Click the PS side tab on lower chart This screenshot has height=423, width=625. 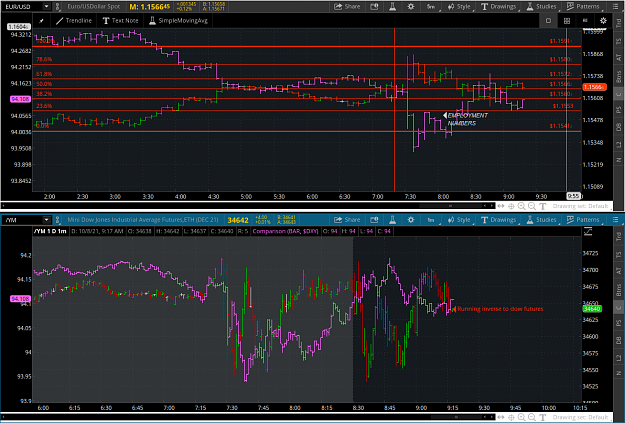click(x=619, y=323)
